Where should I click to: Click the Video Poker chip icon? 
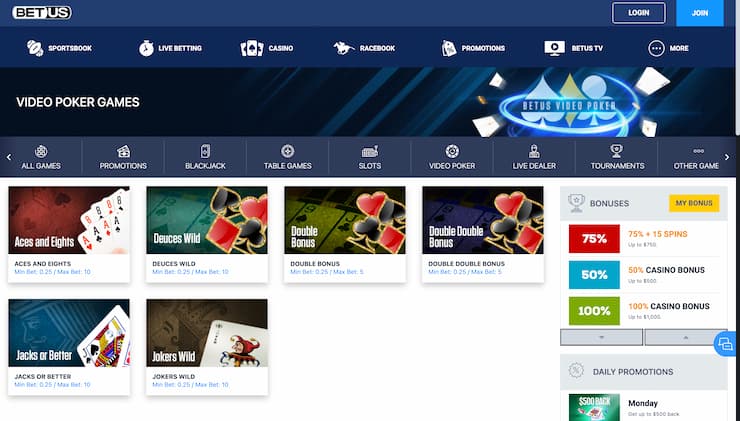[452, 151]
